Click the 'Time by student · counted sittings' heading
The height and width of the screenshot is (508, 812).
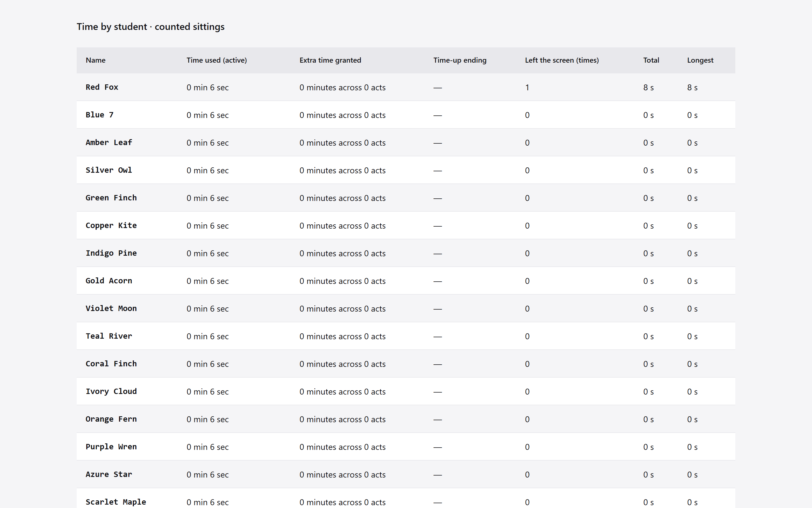(x=150, y=27)
